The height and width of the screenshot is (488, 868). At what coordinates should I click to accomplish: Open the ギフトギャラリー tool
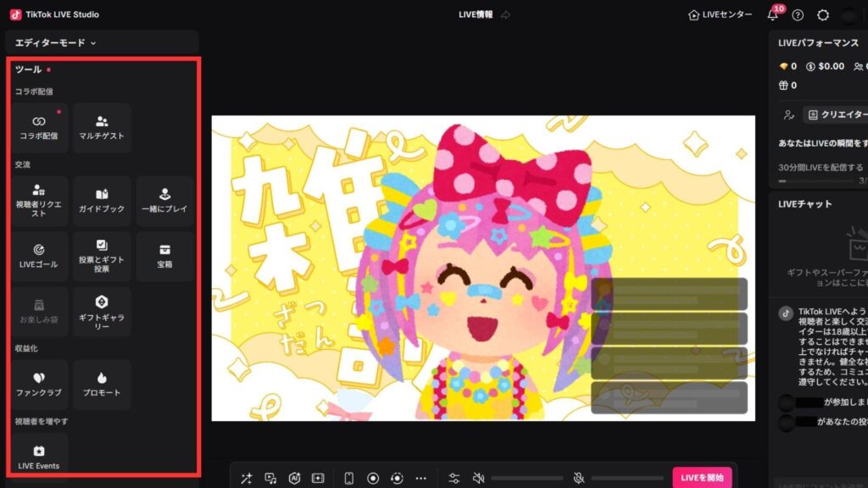point(102,312)
